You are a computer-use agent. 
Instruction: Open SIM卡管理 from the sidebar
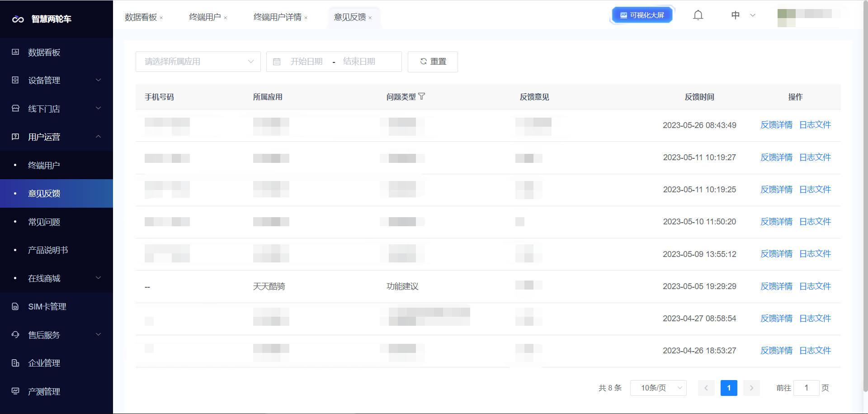pyautogui.click(x=47, y=307)
